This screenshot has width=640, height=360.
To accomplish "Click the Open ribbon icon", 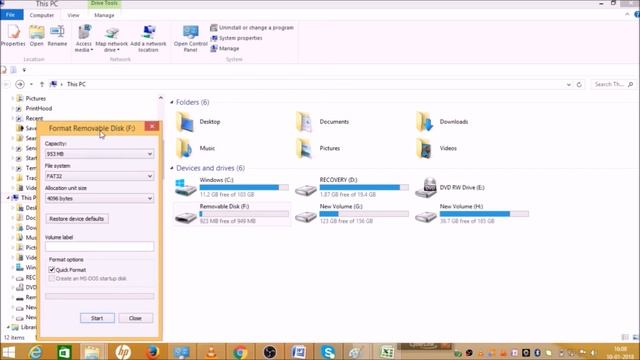I will (36, 36).
